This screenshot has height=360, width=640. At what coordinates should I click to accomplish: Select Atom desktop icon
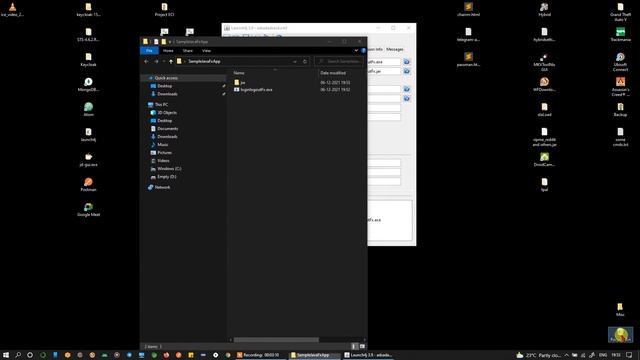(x=88, y=109)
